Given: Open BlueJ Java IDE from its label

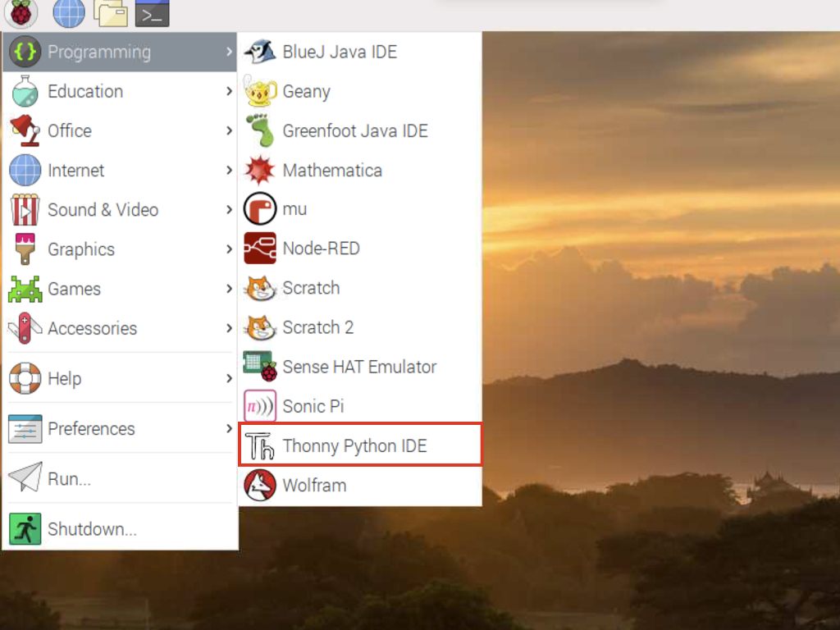Looking at the screenshot, I should (x=340, y=52).
